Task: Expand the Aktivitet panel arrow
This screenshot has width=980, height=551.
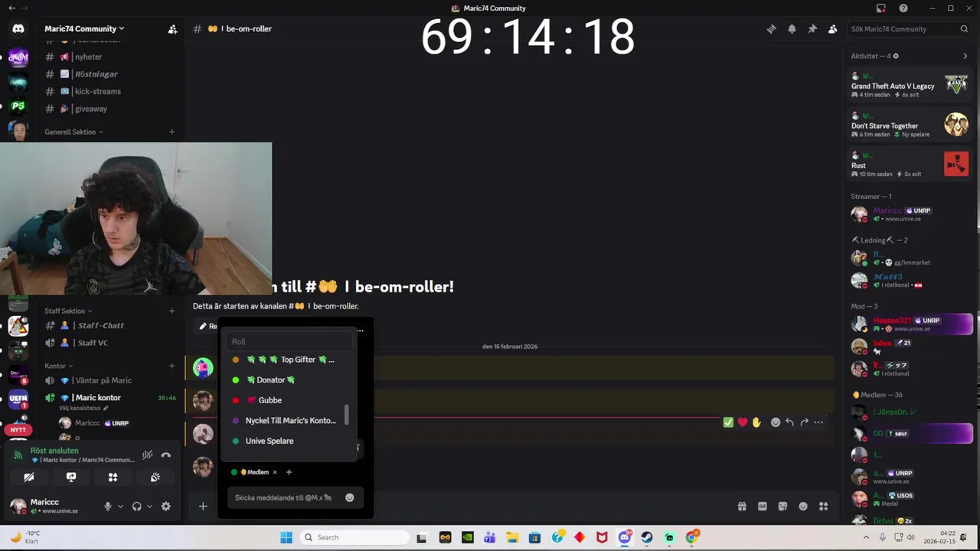Action: 965,56
